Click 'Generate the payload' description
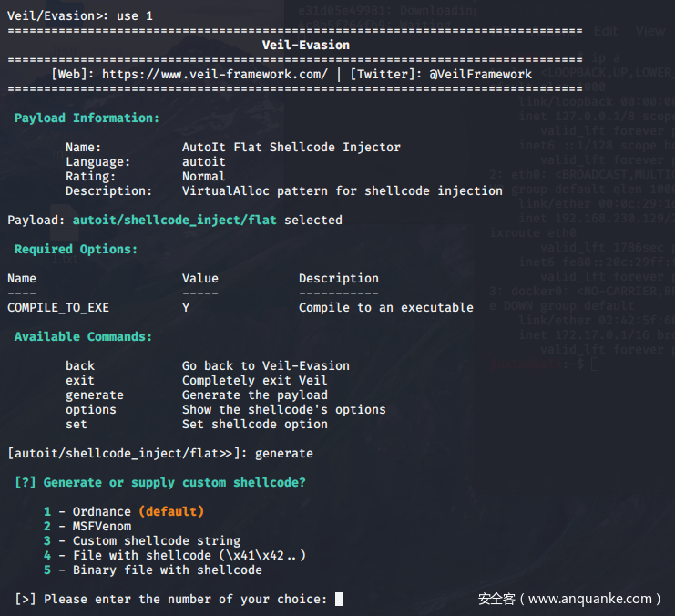Viewport: 675px width, 616px height. coord(254,395)
